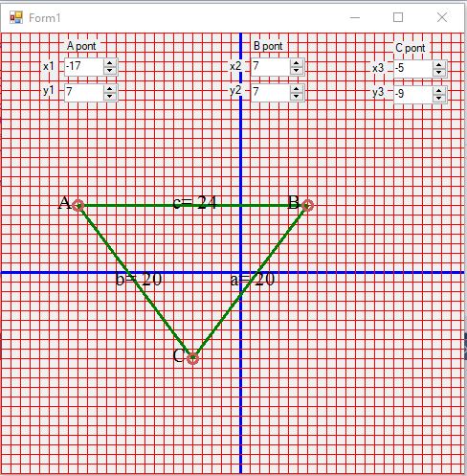Decrease x3 with its down arrow
The height and width of the screenshot is (476, 467).
(439, 73)
